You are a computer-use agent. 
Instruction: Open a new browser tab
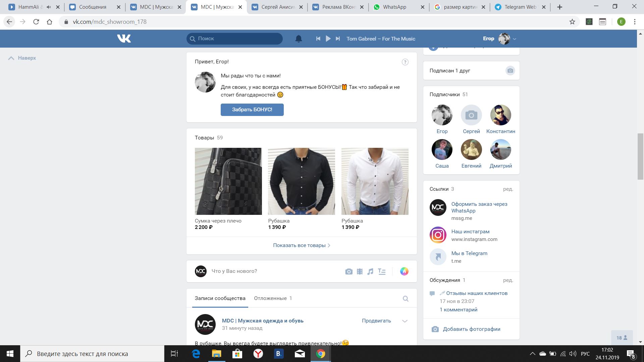559,7
